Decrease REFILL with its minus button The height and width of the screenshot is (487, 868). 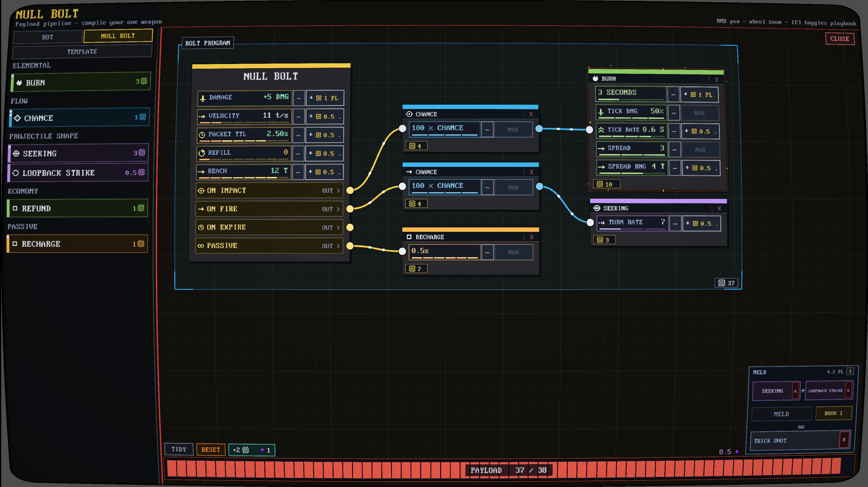[298, 154]
